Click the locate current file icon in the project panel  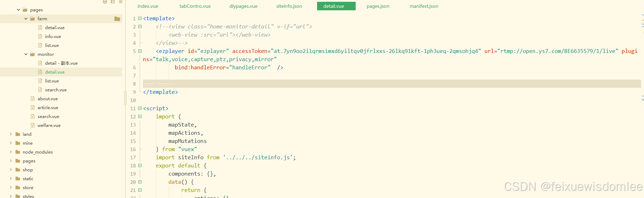pos(105,2)
